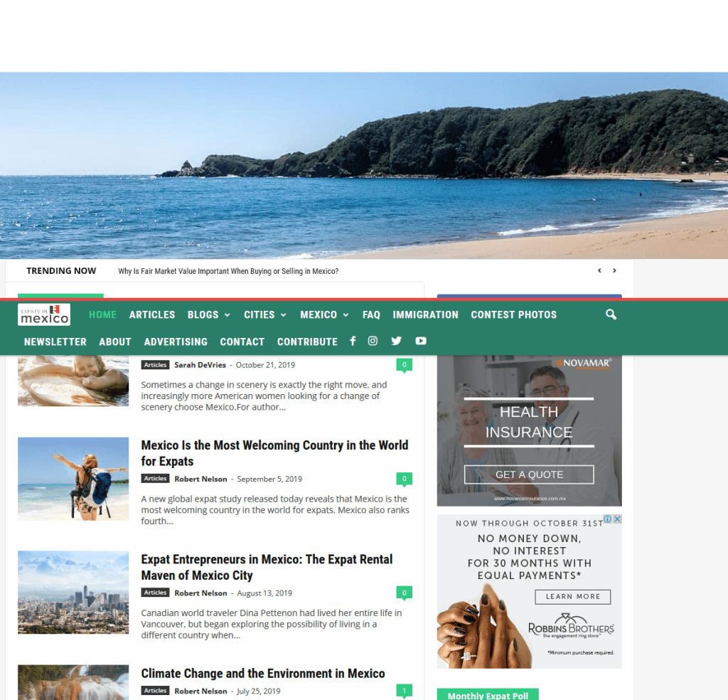Click Get a Quote button

pos(529,474)
